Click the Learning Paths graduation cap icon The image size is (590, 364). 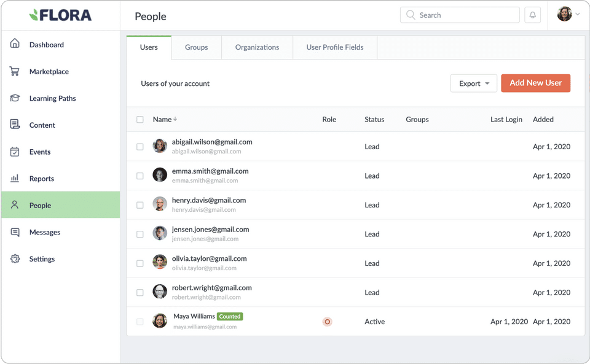point(15,98)
